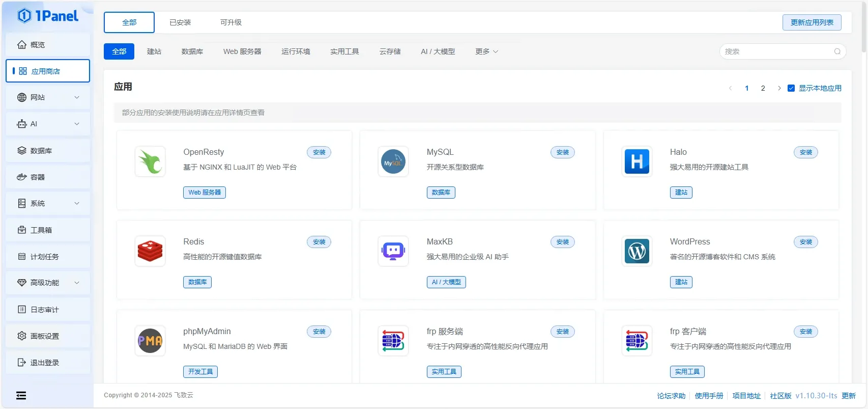
Task: Click the 面板设置 gear icon
Action: point(22,336)
